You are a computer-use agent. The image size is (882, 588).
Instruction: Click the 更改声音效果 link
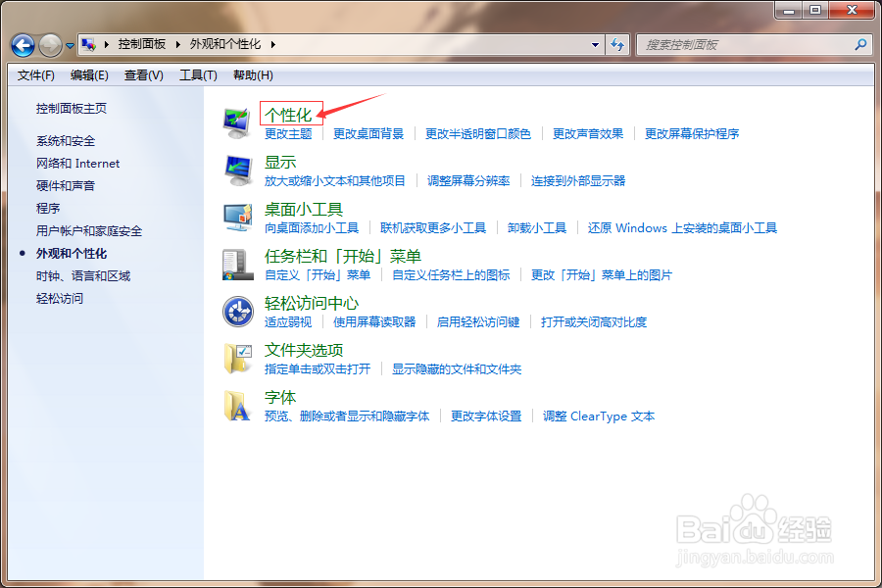coord(588,134)
